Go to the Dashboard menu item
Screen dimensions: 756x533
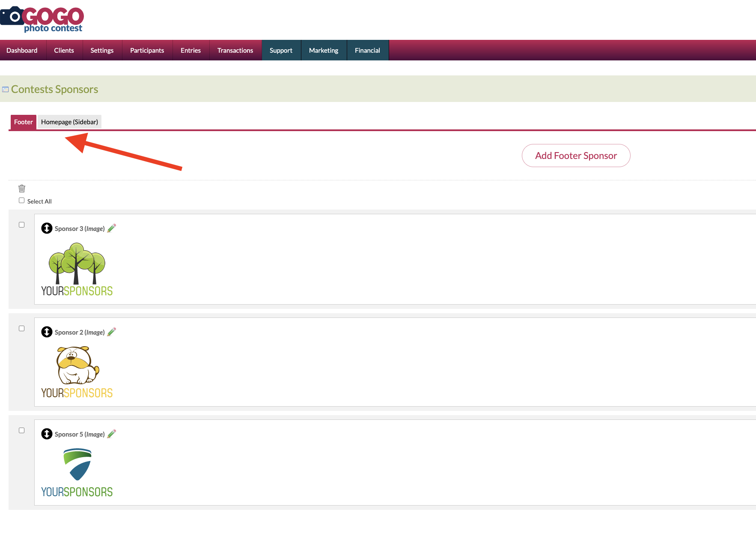click(x=22, y=51)
